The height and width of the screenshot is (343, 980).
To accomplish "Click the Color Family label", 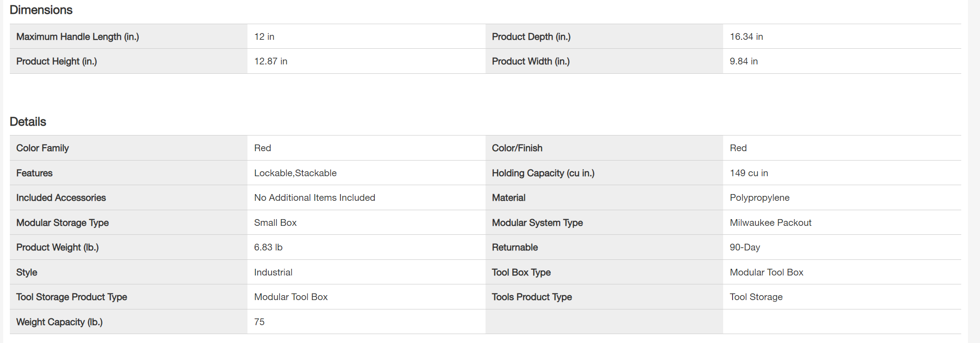I will coord(42,148).
